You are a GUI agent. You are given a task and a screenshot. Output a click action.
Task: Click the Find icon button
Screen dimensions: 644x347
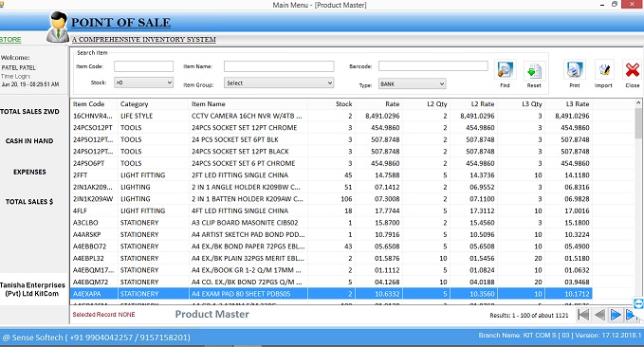(x=505, y=70)
